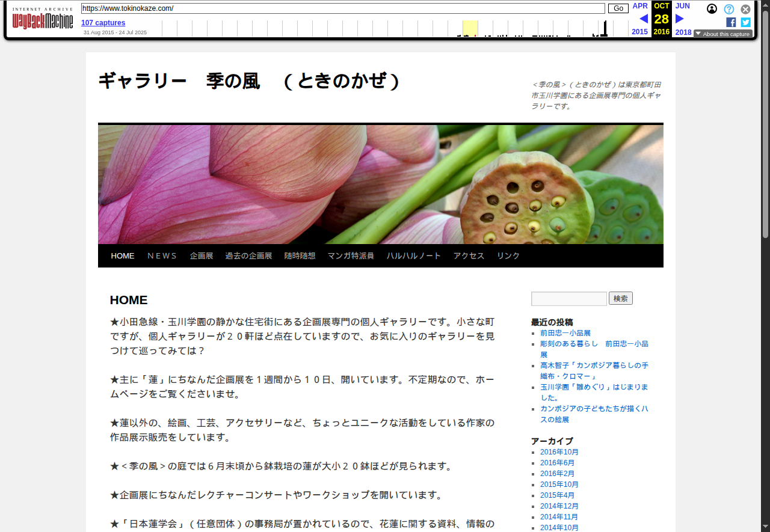This screenshot has height=532, width=770.
Task: Open the user account icon
Action: point(712,9)
